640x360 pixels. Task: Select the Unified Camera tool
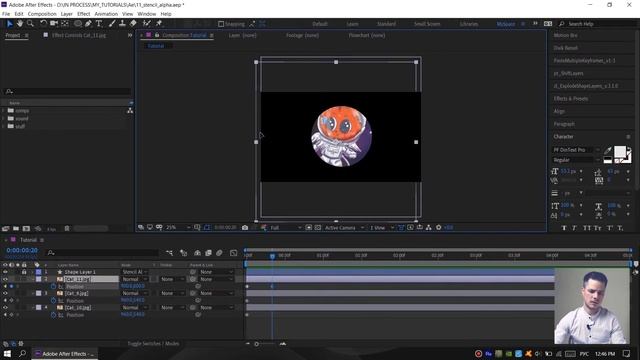(53, 24)
